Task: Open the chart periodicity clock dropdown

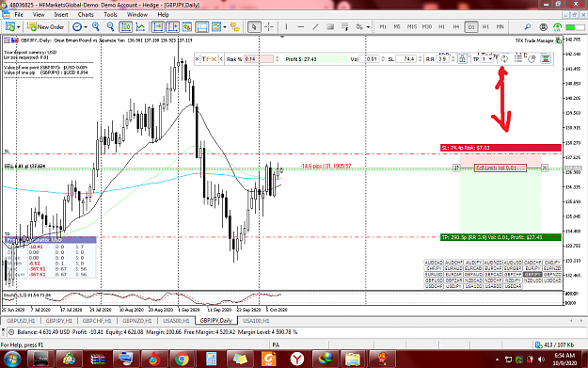Action: tap(80, 26)
